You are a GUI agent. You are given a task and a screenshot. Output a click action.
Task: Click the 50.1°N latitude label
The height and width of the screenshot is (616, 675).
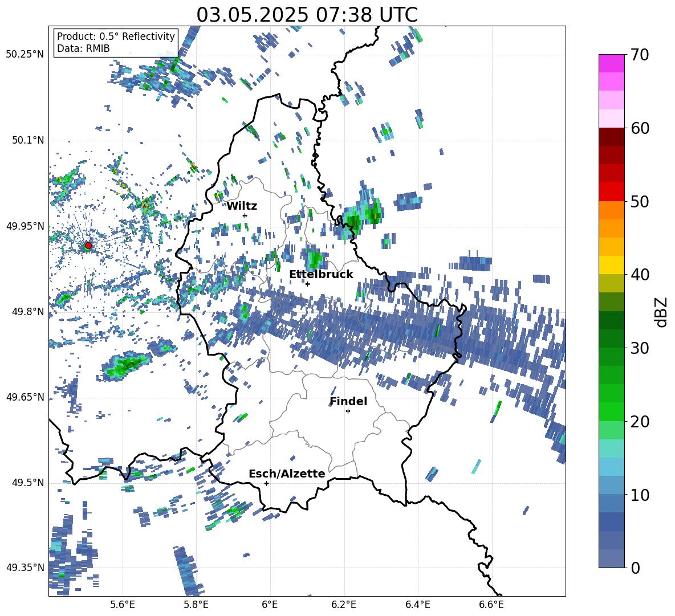pyautogui.click(x=27, y=141)
